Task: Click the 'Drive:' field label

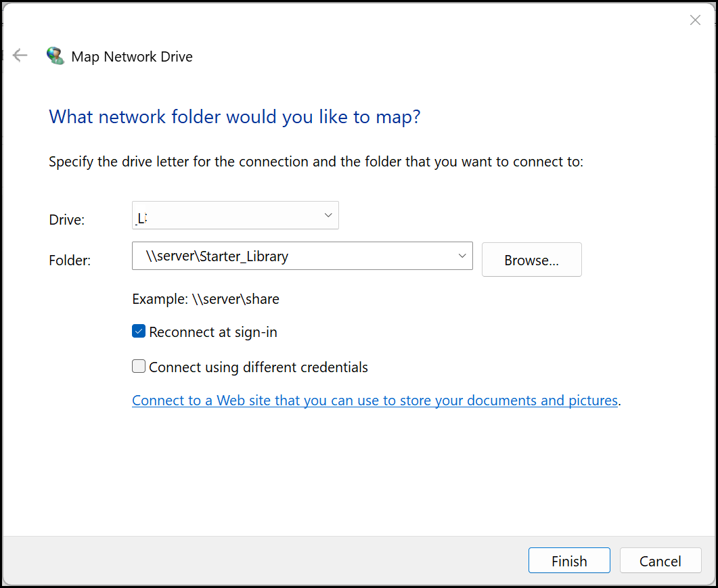Action: [67, 219]
